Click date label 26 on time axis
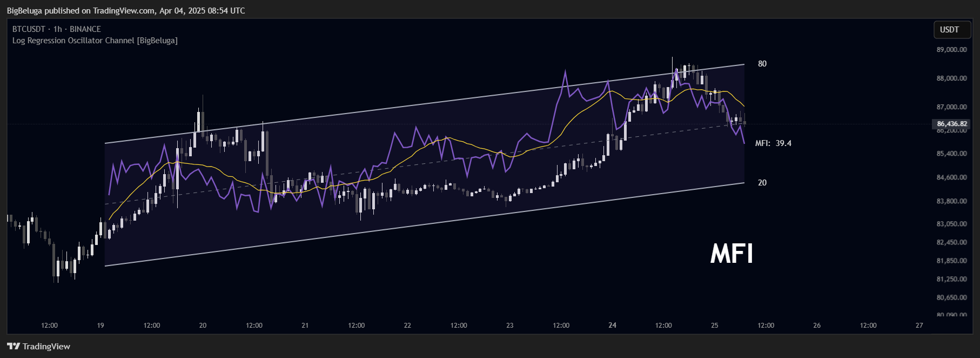980x358 pixels. tap(817, 326)
